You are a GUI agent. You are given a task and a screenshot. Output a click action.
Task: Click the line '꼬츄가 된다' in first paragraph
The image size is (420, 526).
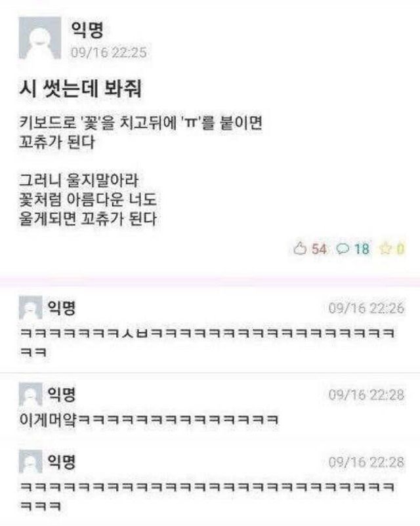(x=57, y=142)
